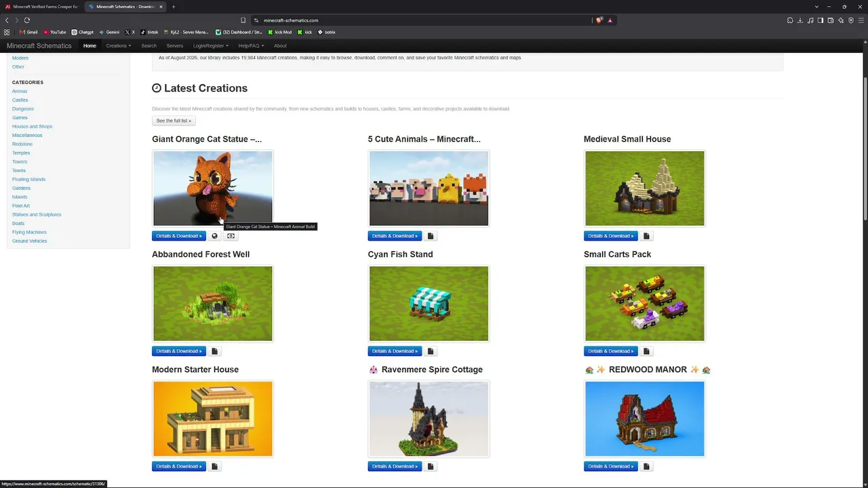Open the tab search chevron in title bar
The image size is (868, 488).
[817, 7]
